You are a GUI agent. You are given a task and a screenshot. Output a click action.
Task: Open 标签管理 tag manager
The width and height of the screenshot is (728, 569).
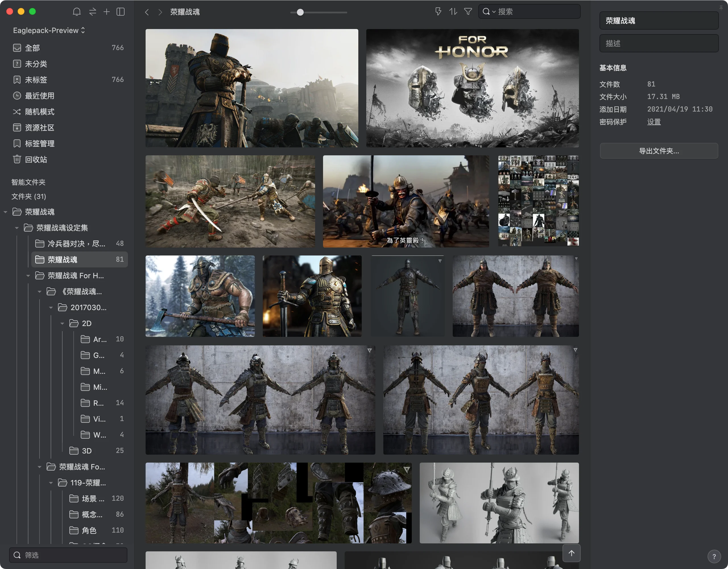point(68,143)
